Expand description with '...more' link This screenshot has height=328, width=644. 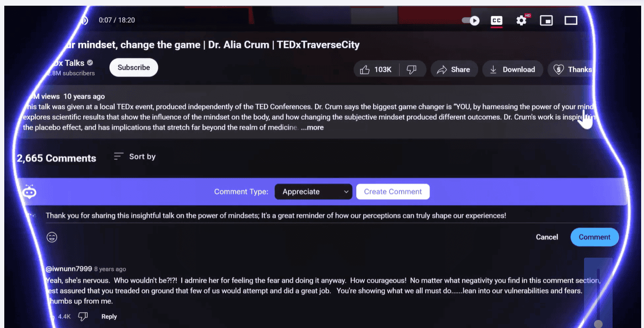312,127
